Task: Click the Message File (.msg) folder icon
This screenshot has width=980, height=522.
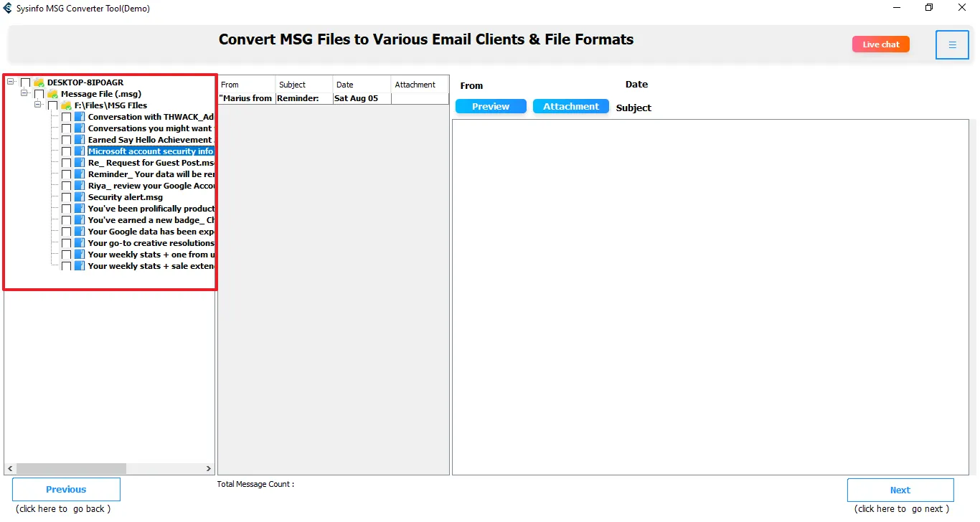Action: (52, 94)
